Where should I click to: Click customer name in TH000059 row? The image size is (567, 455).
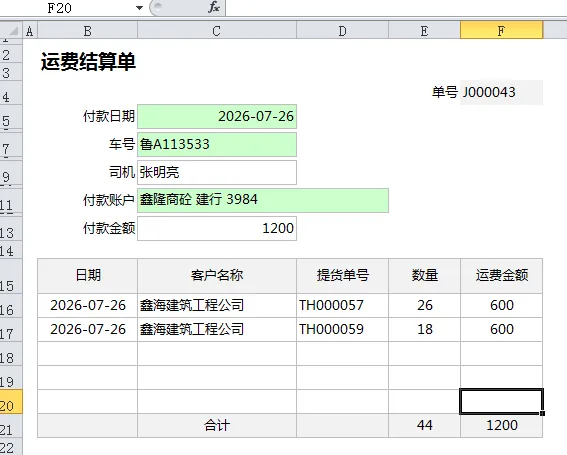pyautogui.click(x=217, y=329)
